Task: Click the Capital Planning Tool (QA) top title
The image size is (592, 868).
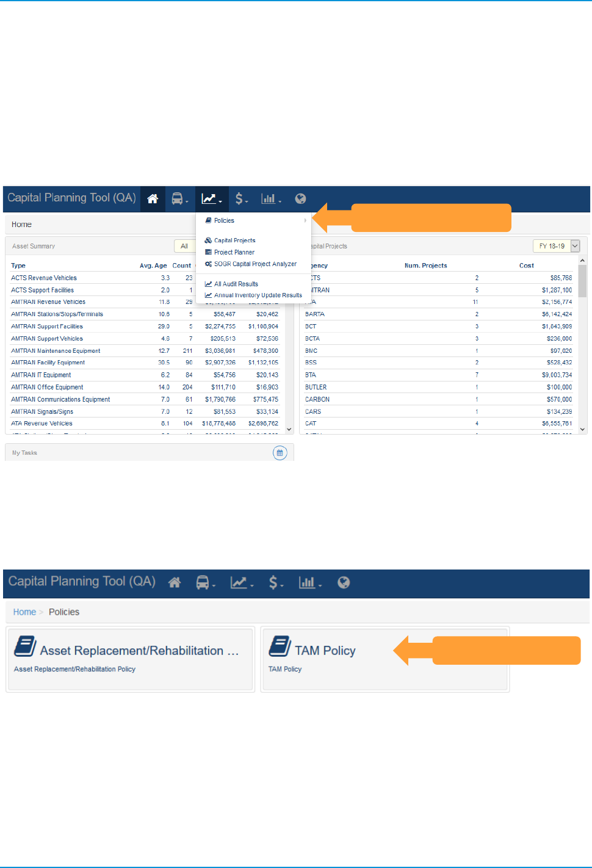Action: click(x=71, y=198)
